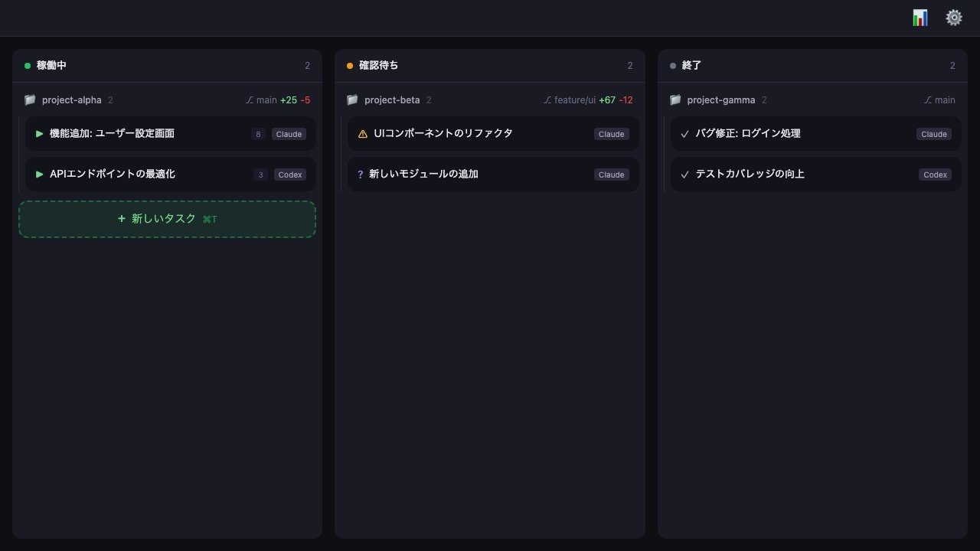Collapse the project-gamma group header
The height and width of the screenshot is (551, 980).
720,100
